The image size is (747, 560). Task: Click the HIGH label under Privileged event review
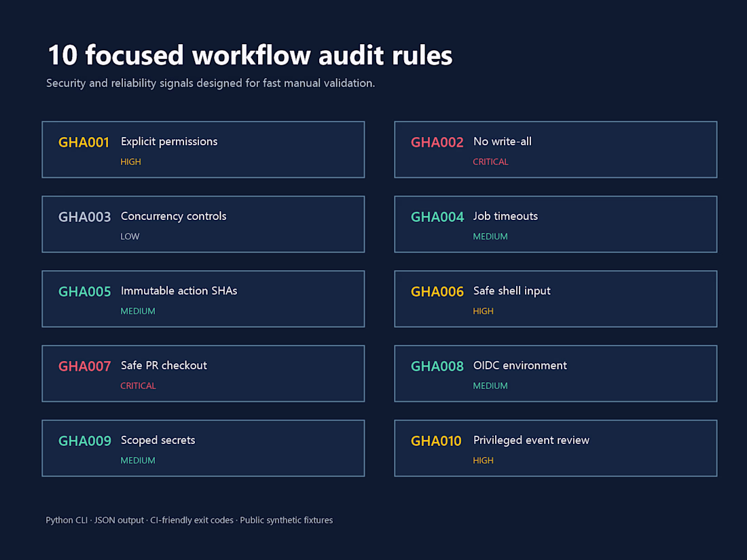coord(483,461)
